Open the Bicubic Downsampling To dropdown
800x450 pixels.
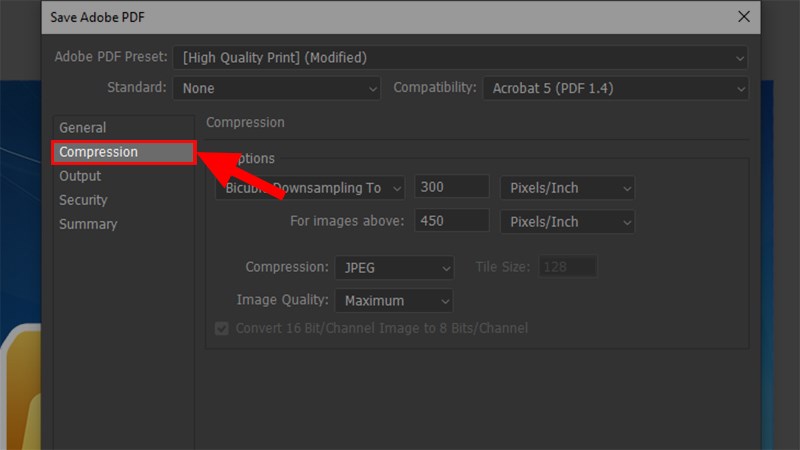coord(310,187)
